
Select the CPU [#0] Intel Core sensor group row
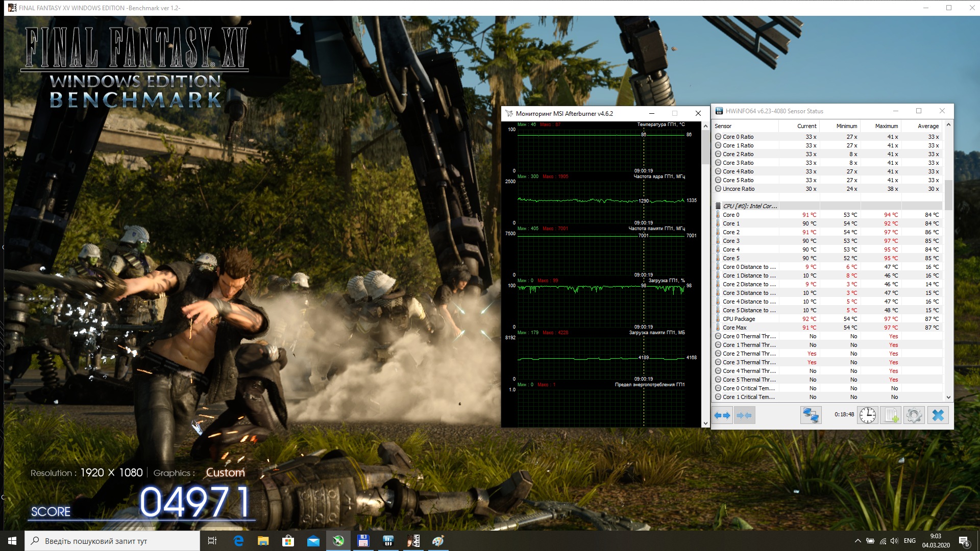[749, 206]
